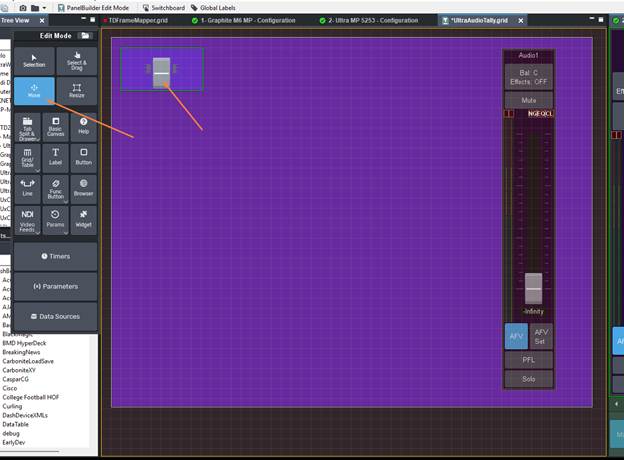Pick the Resize tool

point(77,91)
